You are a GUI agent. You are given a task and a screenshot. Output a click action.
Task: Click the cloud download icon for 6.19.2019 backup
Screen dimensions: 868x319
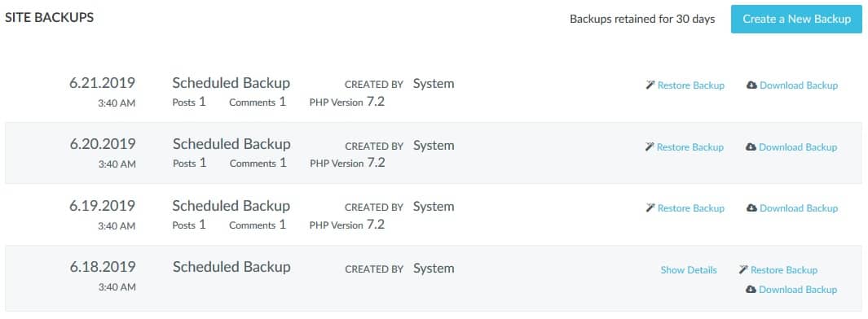click(751, 208)
